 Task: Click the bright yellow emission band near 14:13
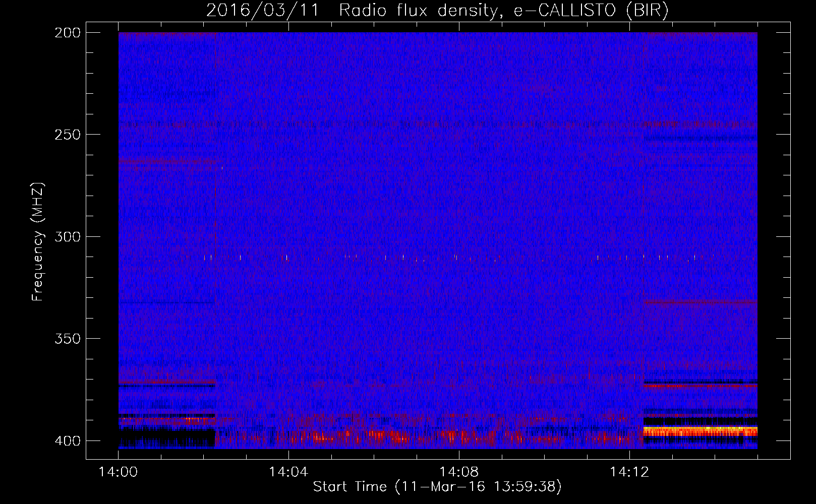[700, 431]
